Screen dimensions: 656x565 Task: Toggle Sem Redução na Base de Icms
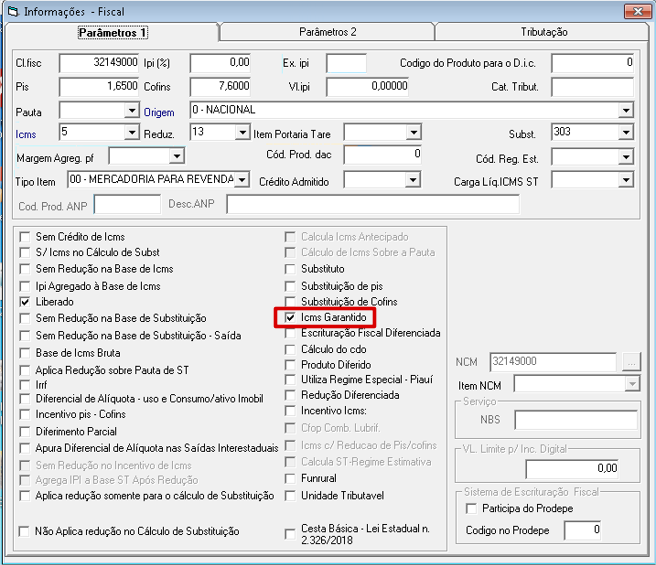point(25,269)
